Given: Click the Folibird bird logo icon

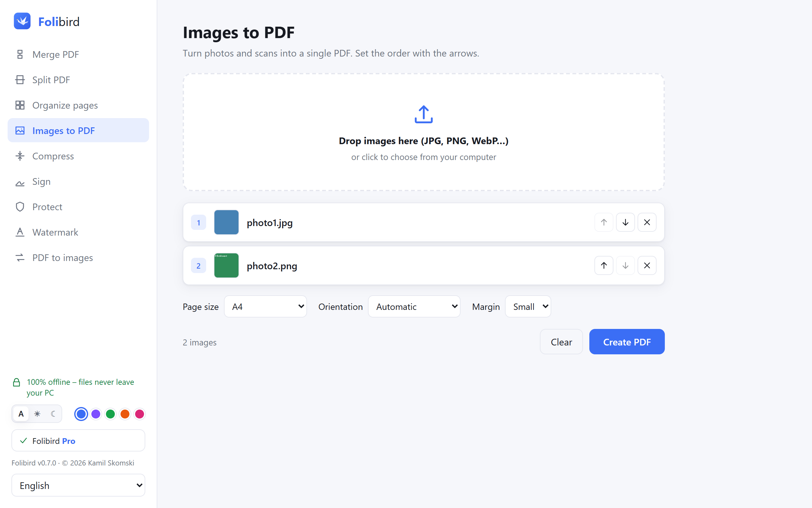Looking at the screenshot, I should tap(22, 22).
